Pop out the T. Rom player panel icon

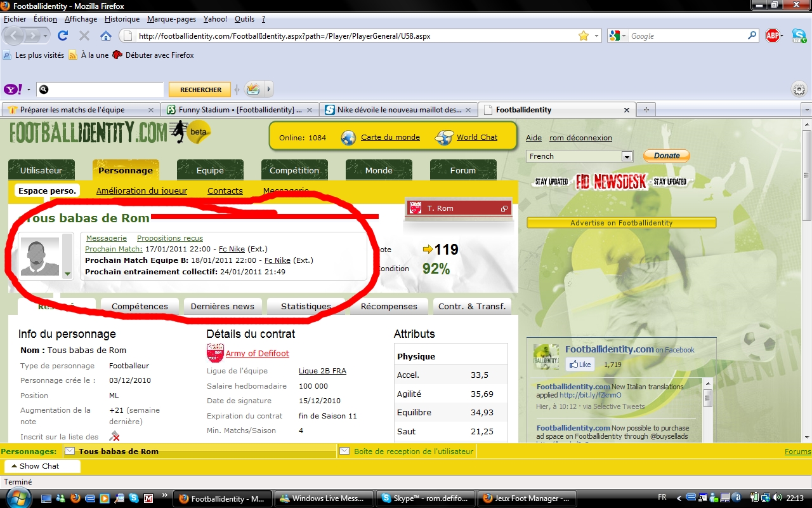pyautogui.click(x=504, y=208)
